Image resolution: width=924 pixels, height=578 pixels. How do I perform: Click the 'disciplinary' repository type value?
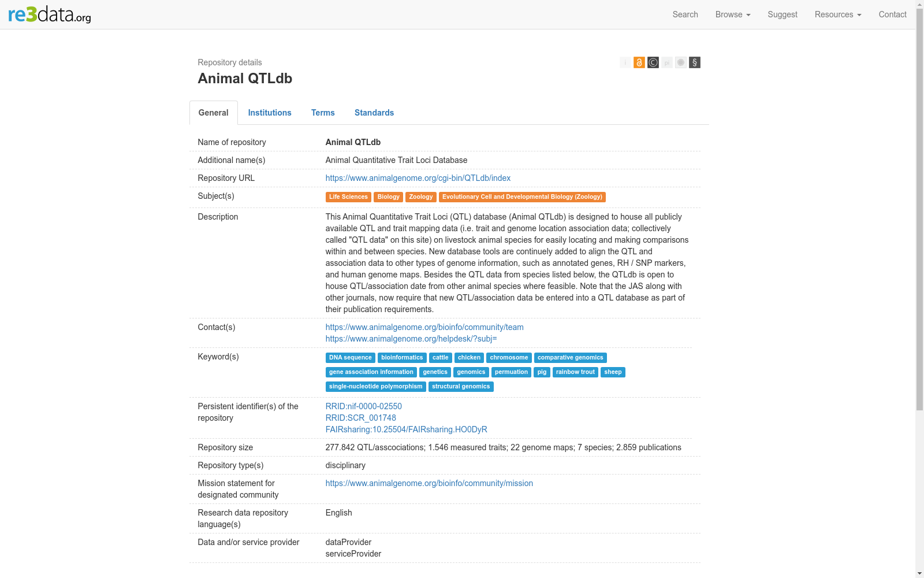coord(345,465)
